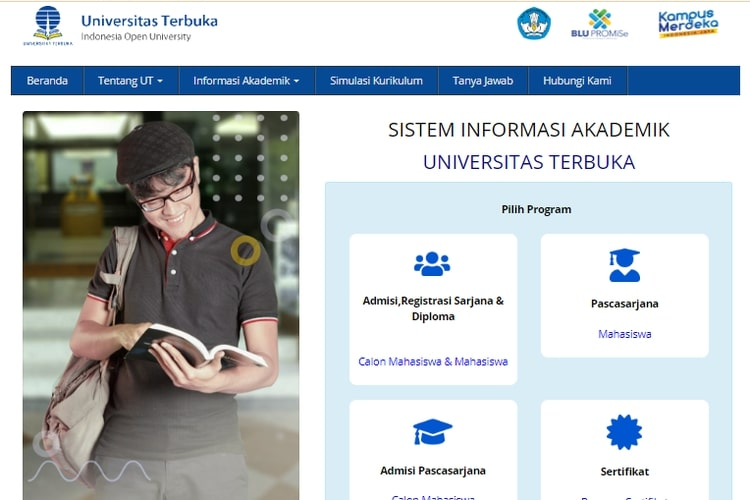Expand the Informasi Akademik dropdown menu
The image size is (750, 500).
pos(246,81)
